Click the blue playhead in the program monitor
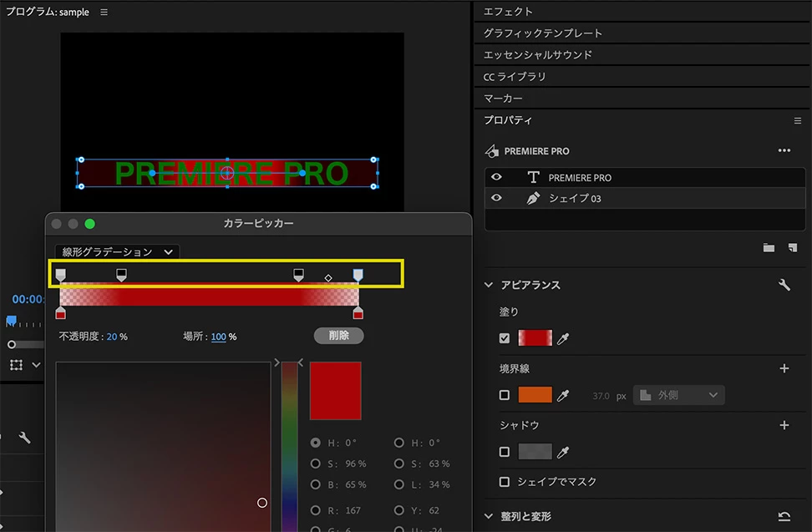Image resolution: width=812 pixels, height=532 pixels. point(11,321)
